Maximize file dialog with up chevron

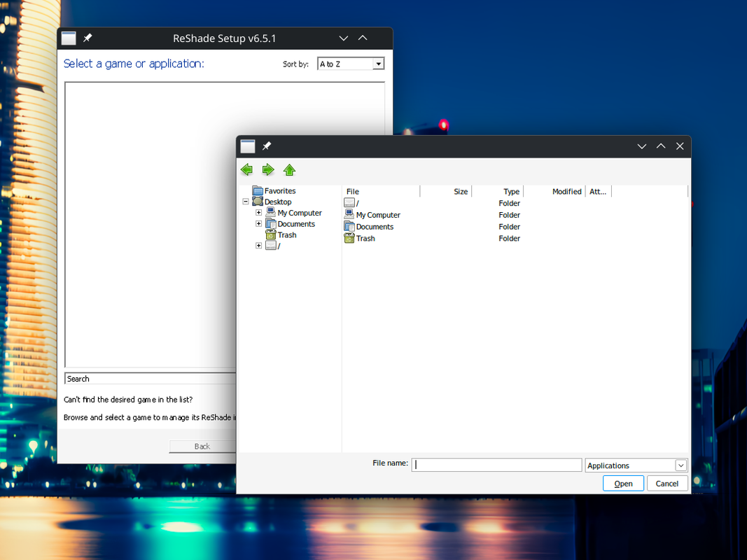point(661,146)
